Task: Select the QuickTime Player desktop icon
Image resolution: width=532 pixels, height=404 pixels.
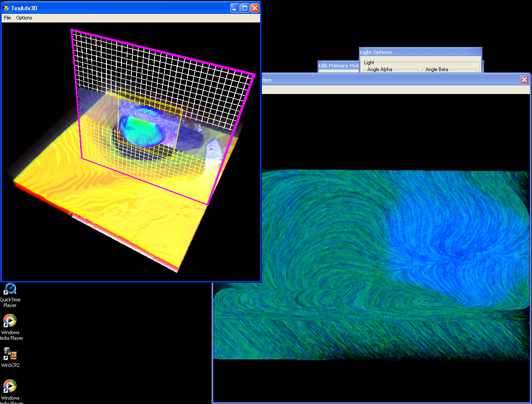Action: coord(10,289)
